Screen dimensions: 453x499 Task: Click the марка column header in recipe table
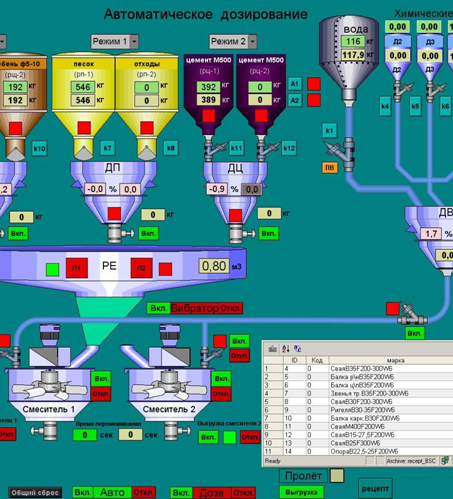(x=396, y=360)
